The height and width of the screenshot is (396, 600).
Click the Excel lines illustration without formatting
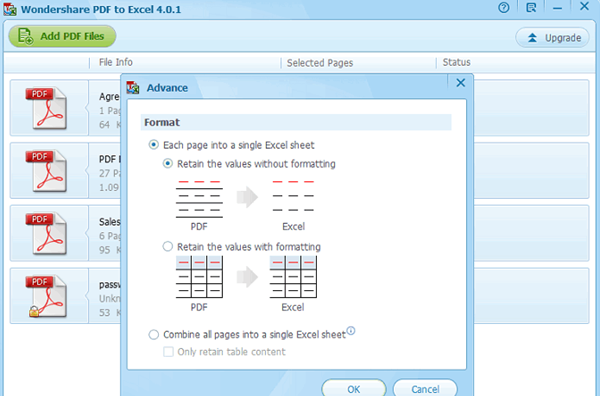click(293, 196)
